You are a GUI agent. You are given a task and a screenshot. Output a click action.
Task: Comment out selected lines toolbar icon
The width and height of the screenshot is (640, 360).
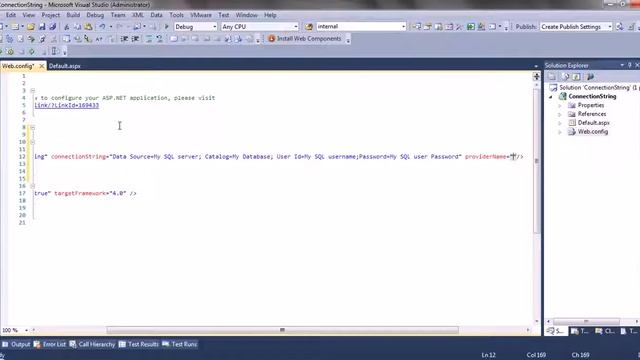tap(149, 39)
